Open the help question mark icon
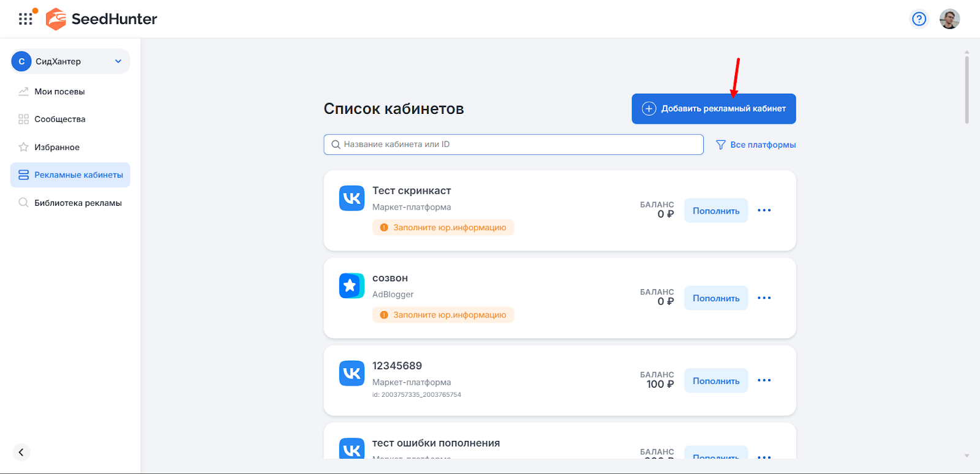 tap(919, 19)
